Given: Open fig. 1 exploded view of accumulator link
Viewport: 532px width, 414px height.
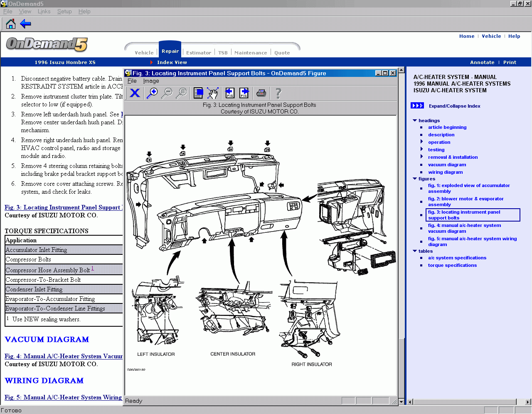Looking at the screenshot, I should (x=469, y=188).
